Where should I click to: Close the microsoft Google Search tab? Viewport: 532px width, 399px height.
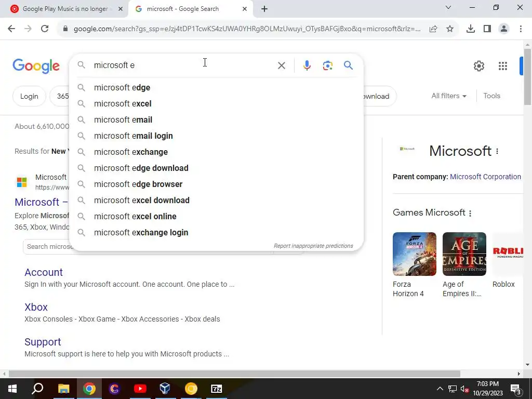point(245,9)
